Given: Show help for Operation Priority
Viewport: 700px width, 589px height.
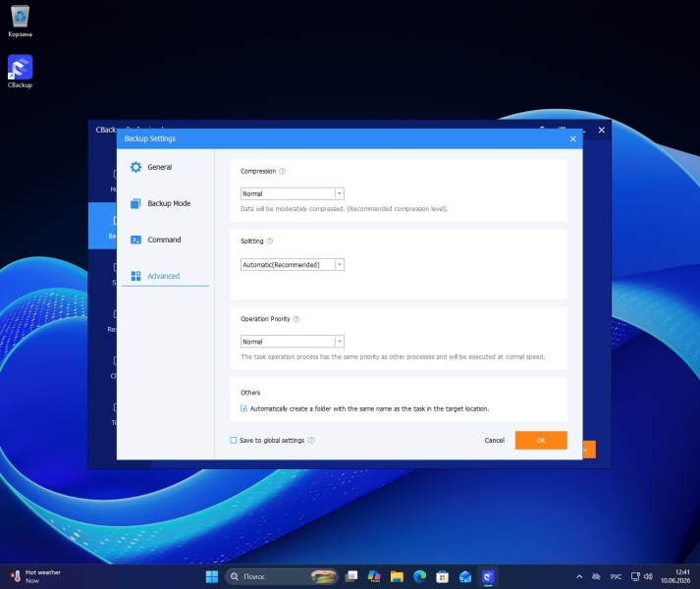Looking at the screenshot, I should tap(296, 319).
